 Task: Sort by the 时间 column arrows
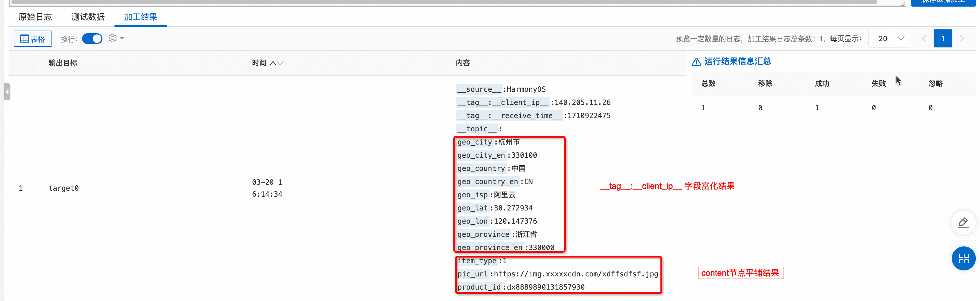click(x=277, y=63)
